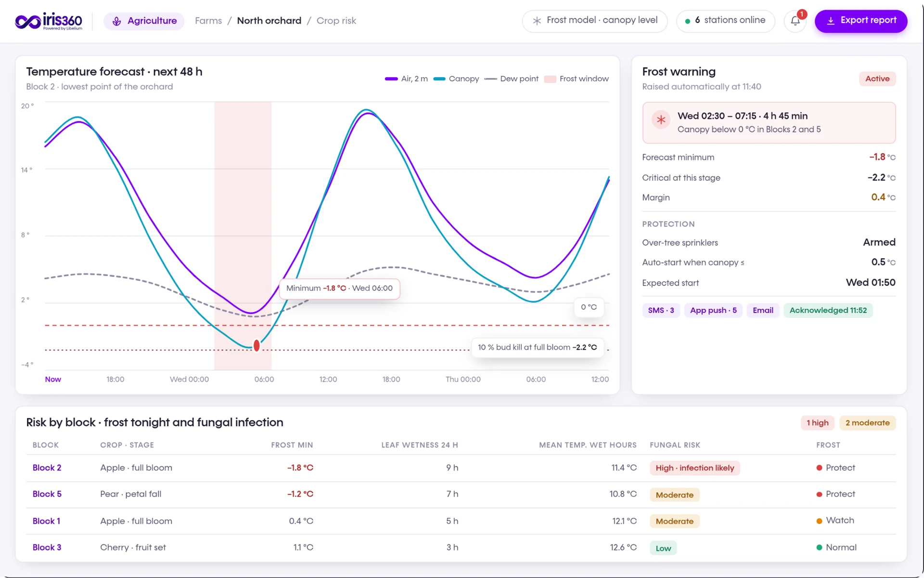Click the red Protect dot for Block 5

pos(819,494)
